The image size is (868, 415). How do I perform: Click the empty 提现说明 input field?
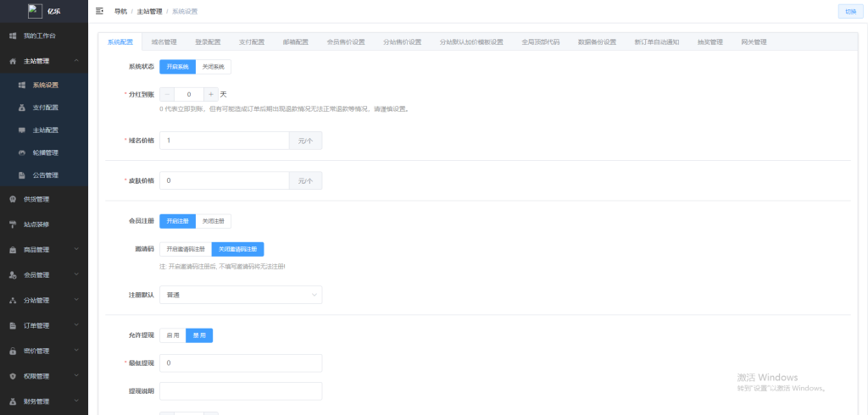pyautogui.click(x=241, y=391)
